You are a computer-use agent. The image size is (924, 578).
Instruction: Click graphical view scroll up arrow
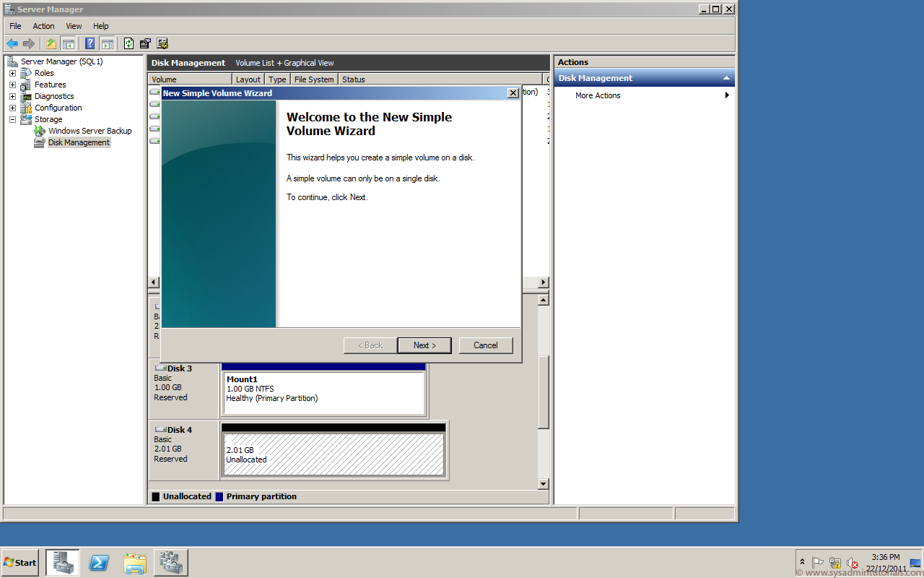coord(544,299)
